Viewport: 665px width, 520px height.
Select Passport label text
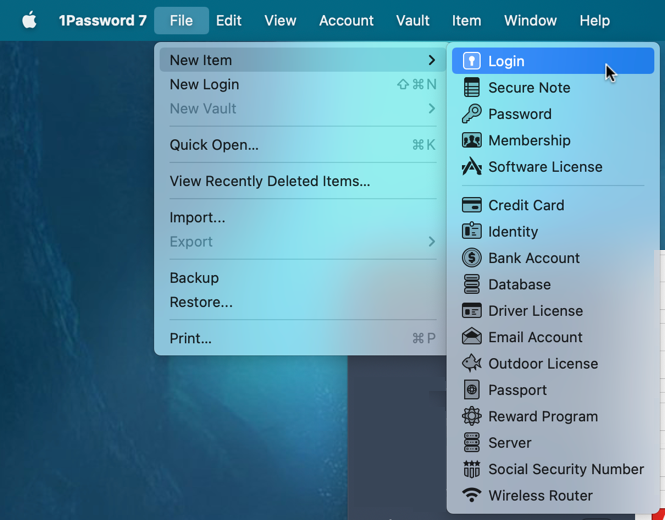pyautogui.click(x=517, y=390)
